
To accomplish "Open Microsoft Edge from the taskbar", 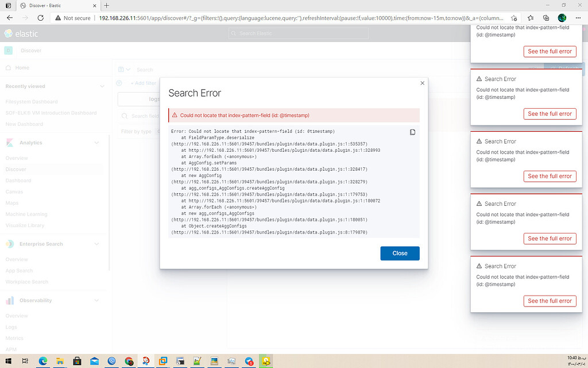I will coord(42,361).
